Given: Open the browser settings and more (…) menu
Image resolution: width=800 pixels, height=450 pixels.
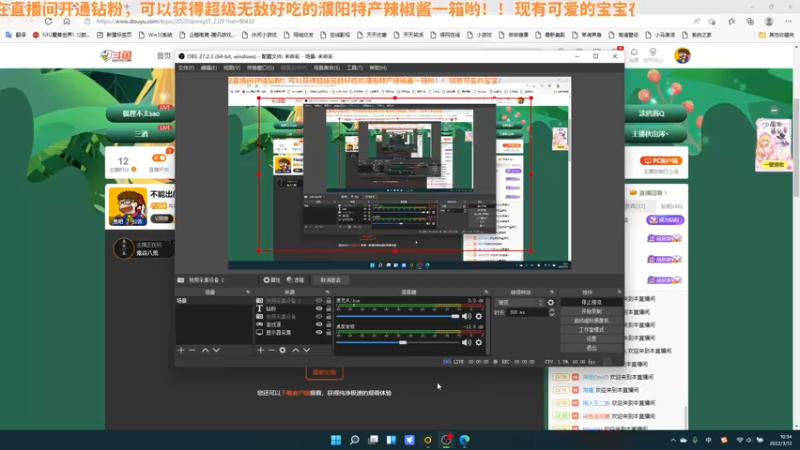Looking at the screenshot, I should (x=788, y=21).
